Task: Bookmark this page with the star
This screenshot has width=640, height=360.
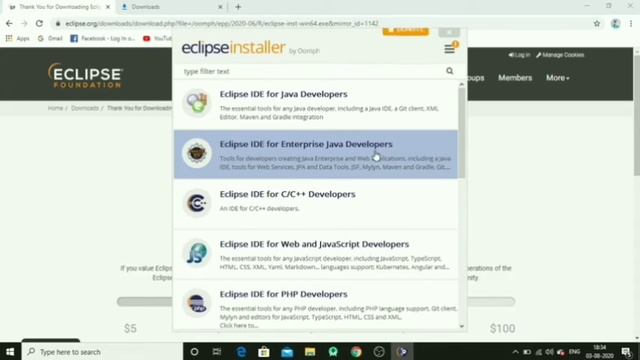Action: [597, 23]
